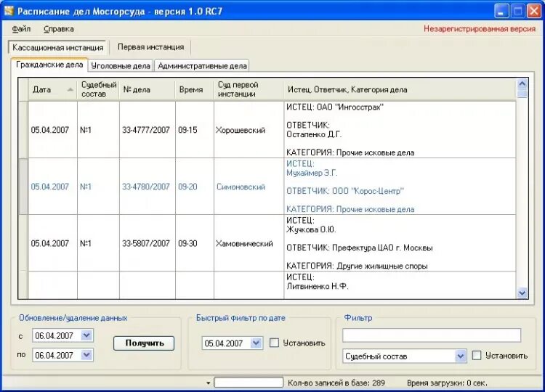Select case number 33-4777/2007 cell

pyautogui.click(x=148, y=130)
